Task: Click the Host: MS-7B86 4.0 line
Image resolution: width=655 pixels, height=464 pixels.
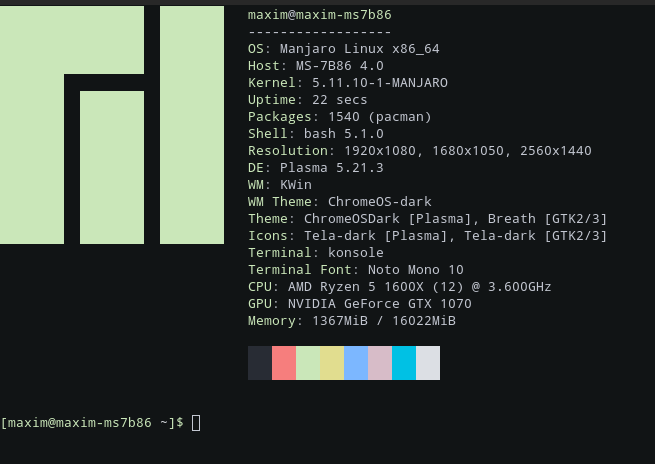Action: 315,66
